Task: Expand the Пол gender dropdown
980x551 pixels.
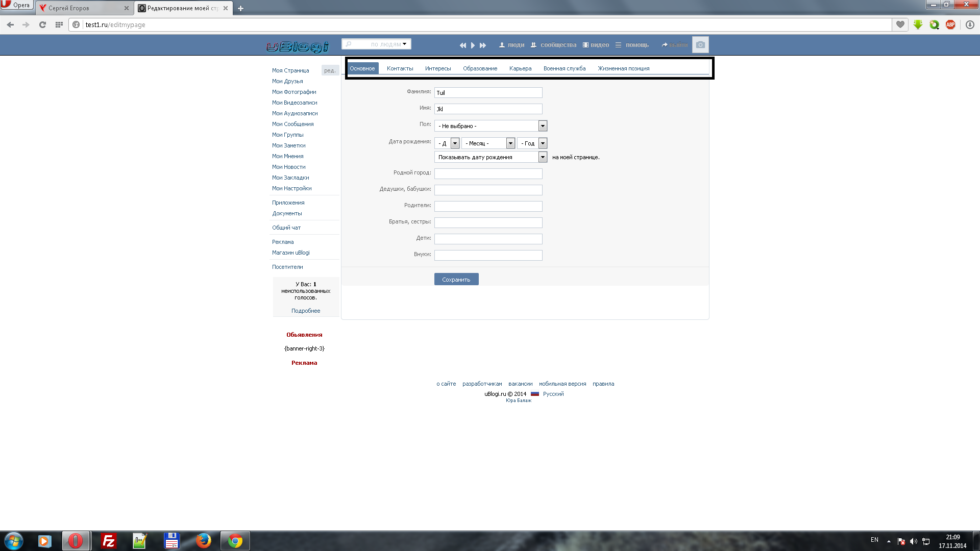Action: 543,126
